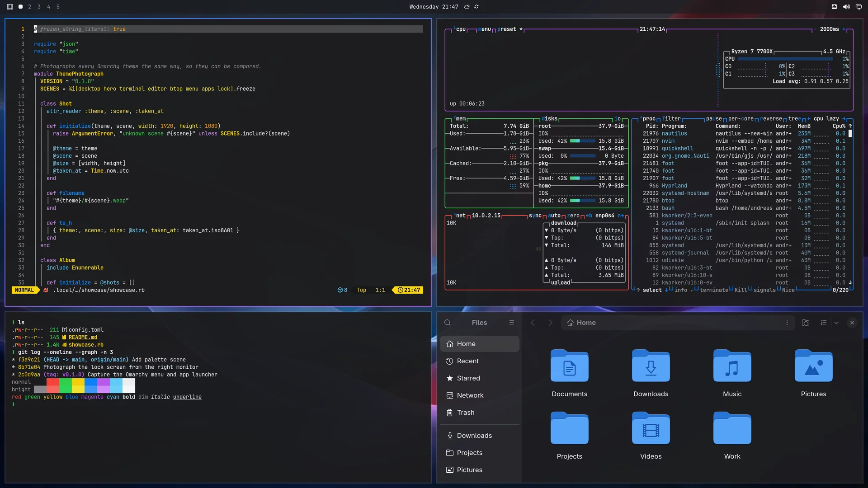This screenshot has height=488, width=868.
Task: Open the btop preset selector
Action: [x=507, y=29]
